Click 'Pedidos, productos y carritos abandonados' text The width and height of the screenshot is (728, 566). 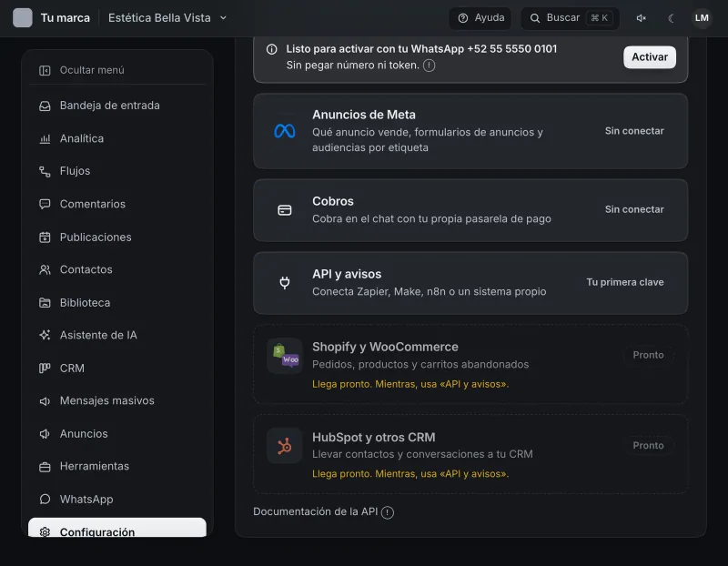[x=420, y=365]
